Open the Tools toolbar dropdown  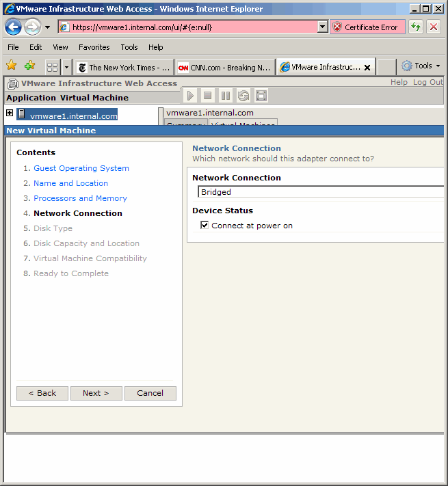pyautogui.click(x=421, y=66)
